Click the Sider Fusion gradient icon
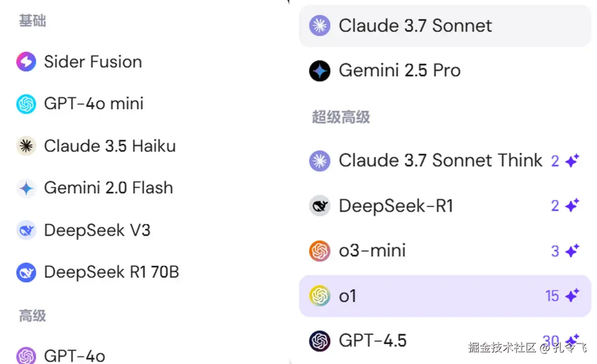 pyautogui.click(x=26, y=62)
